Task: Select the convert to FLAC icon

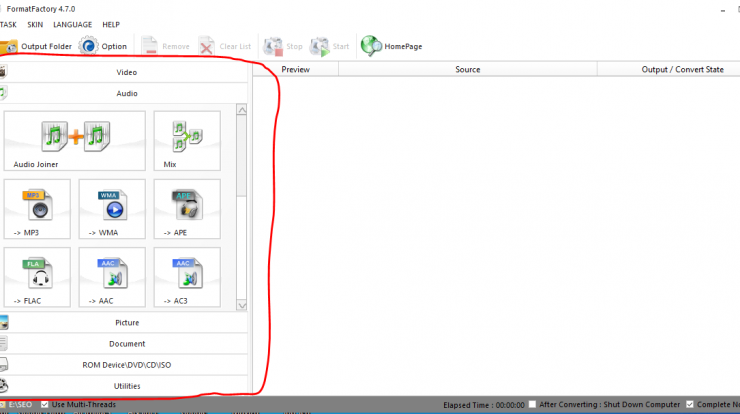Action: point(37,277)
